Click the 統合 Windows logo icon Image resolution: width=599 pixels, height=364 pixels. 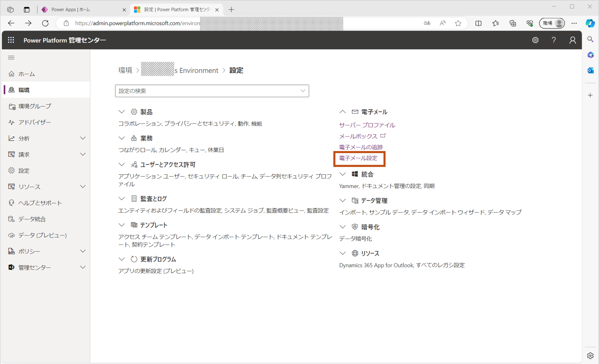click(355, 174)
